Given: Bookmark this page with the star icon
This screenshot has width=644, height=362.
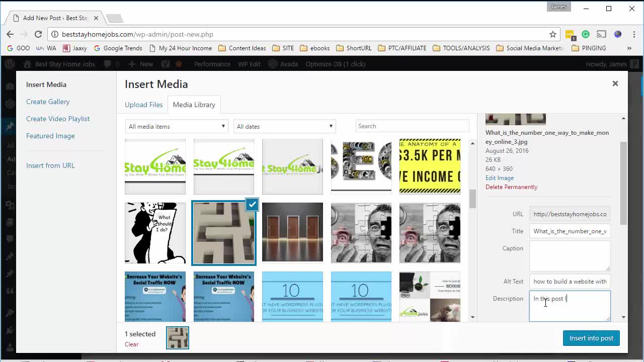Looking at the screenshot, I should tap(553, 34).
